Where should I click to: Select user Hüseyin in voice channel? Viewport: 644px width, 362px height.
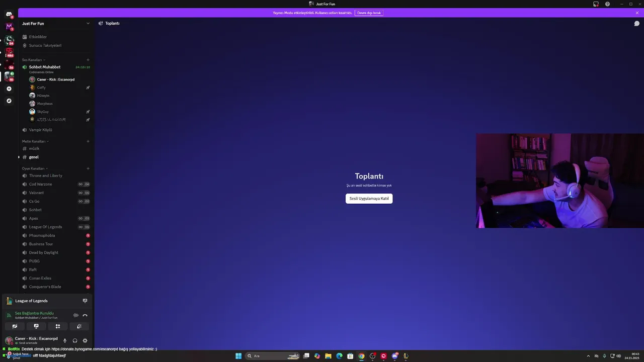58,96
